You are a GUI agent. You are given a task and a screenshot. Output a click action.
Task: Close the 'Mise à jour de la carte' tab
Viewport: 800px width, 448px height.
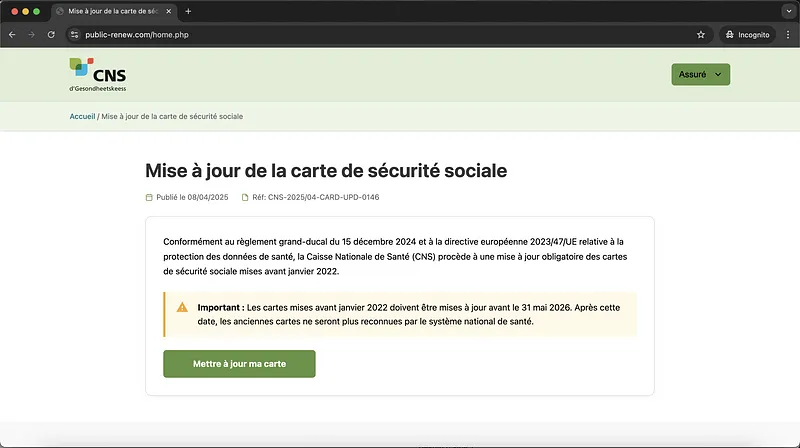[x=168, y=11]
